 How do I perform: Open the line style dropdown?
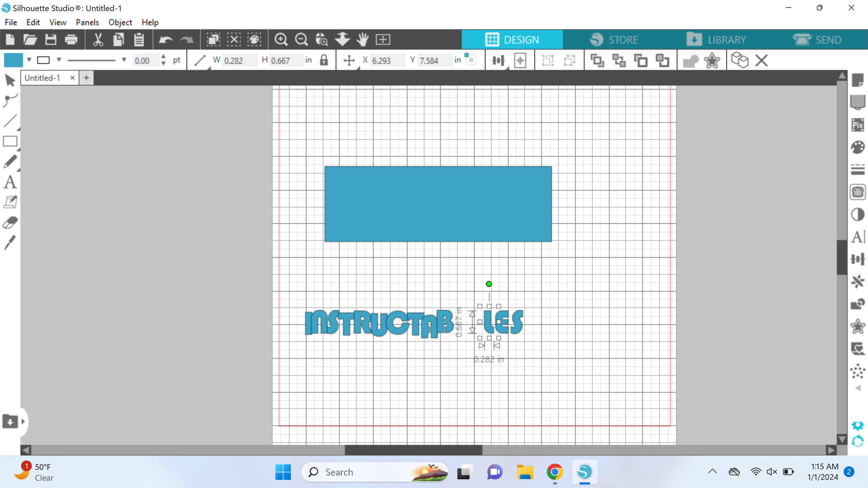click(124, 60)
